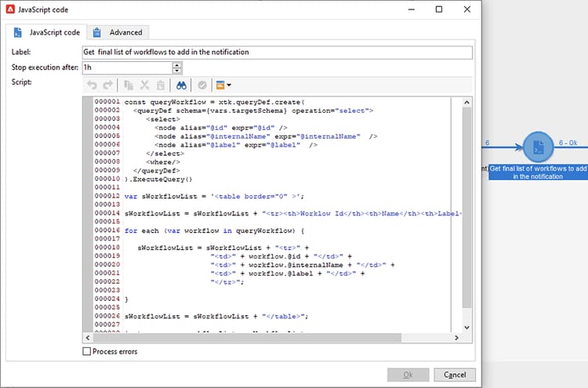Click the redo icon in script toolbar
This screenshot has width=588, height=388.
(107, 85)
